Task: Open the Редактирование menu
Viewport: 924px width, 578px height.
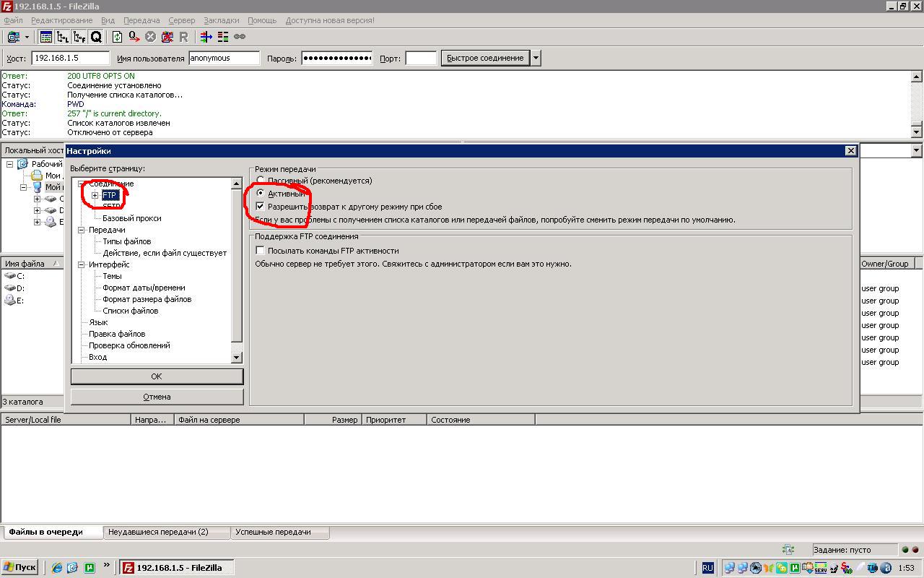Action: 61,20
